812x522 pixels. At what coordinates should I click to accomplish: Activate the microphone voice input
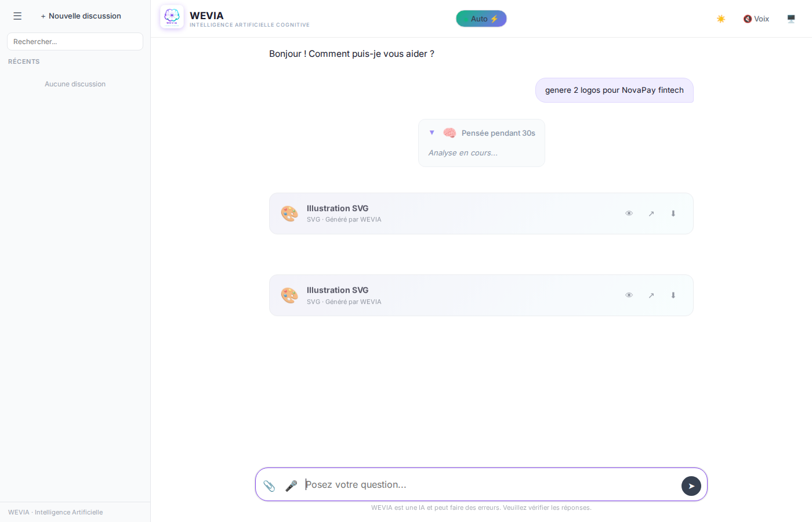[291, 485]
